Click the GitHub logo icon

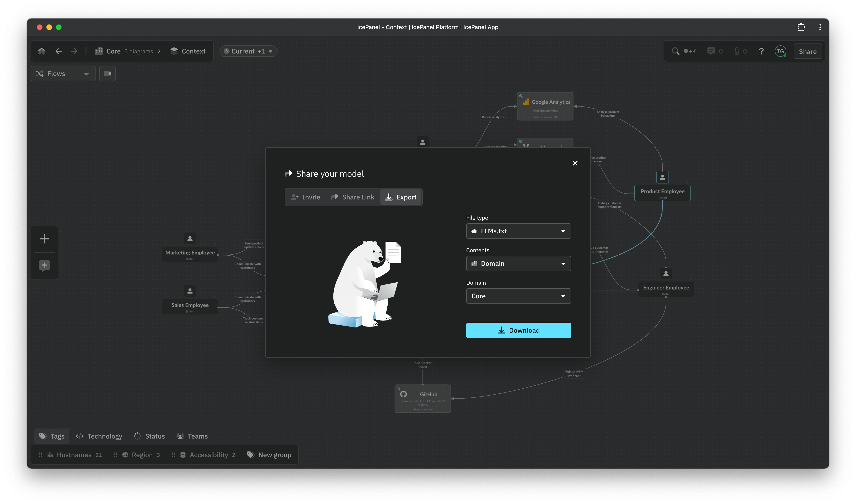point(403,394)
